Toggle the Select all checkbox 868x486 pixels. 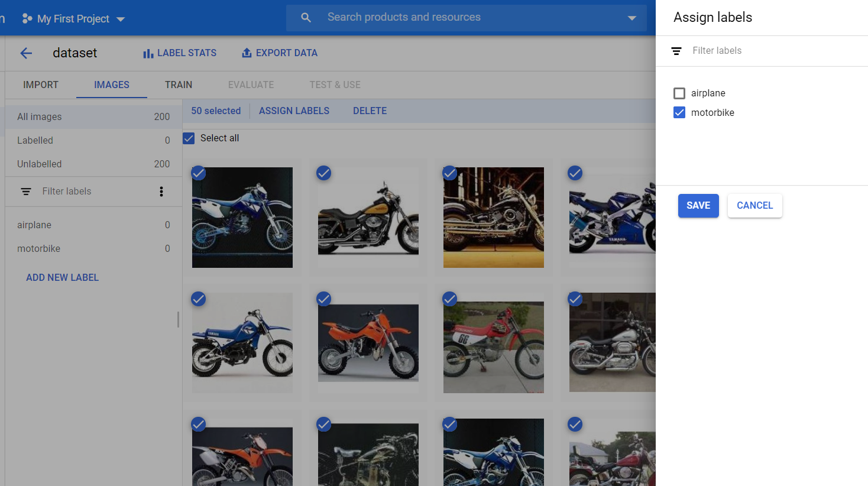click(189, 138)
